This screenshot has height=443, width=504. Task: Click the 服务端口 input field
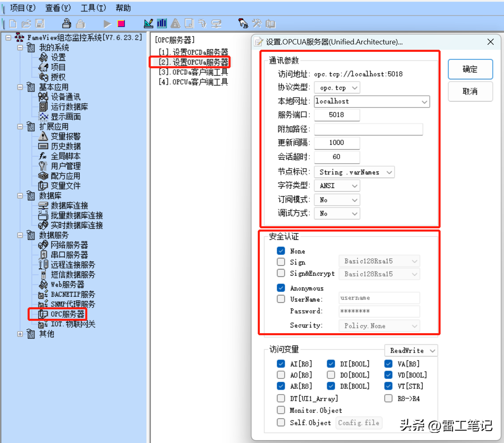click(x=336, y=115)
